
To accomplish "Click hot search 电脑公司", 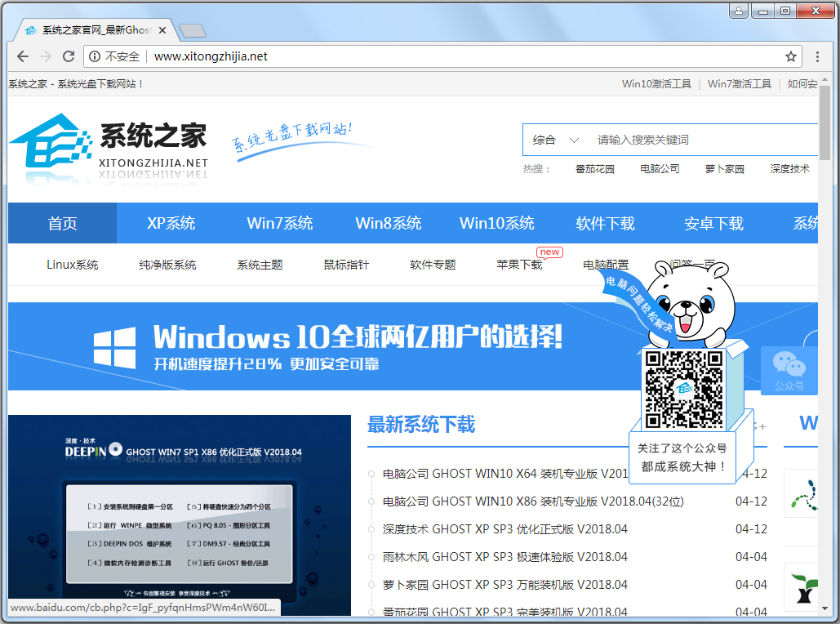I will (x=660, y=169).
